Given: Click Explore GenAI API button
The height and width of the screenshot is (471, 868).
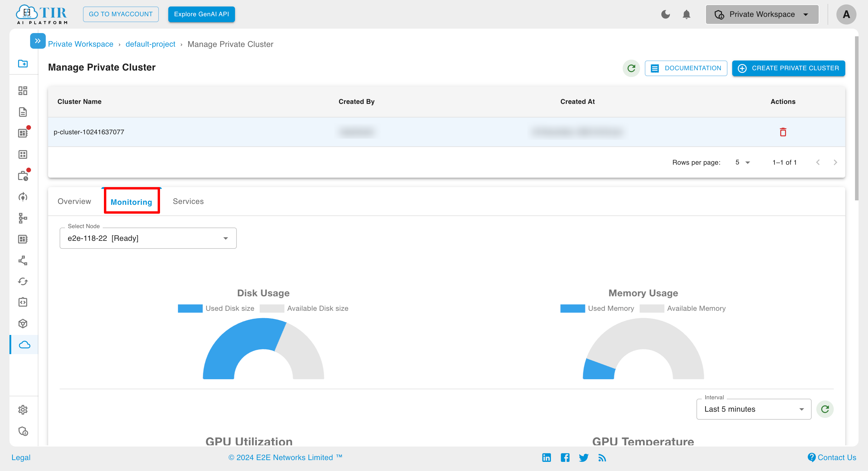Looking at the screenshot, I should point(201,14).
